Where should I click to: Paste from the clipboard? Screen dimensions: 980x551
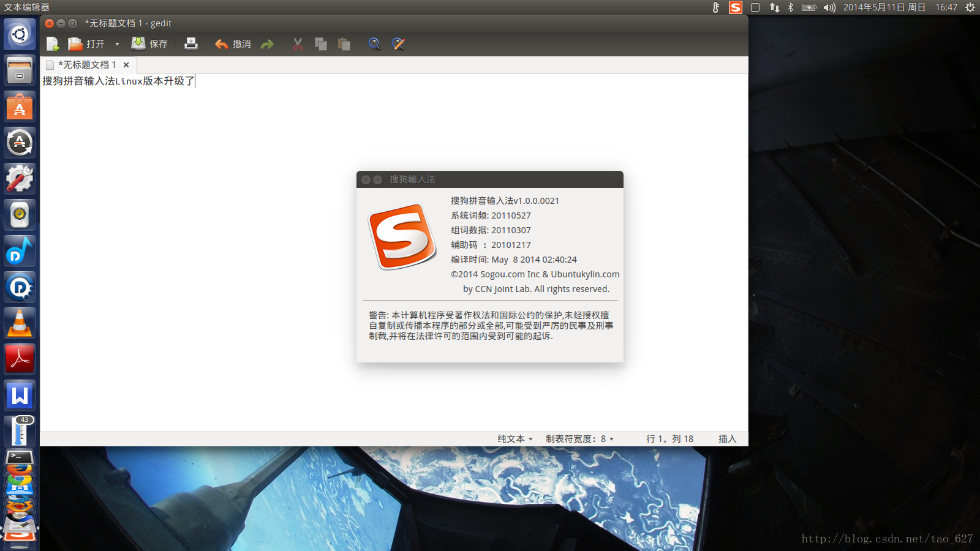tap(344, 44)
